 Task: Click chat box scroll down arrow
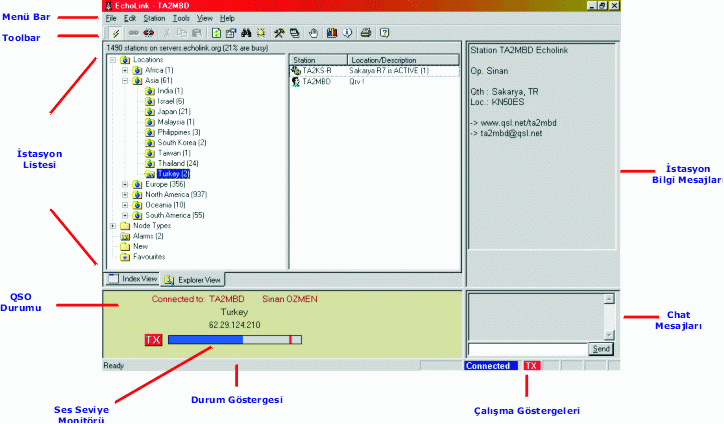tap(609, 335)
